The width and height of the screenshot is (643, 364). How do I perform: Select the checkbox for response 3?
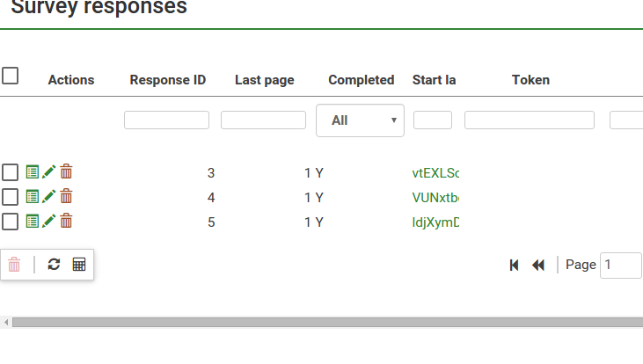[x=11, y=172]
